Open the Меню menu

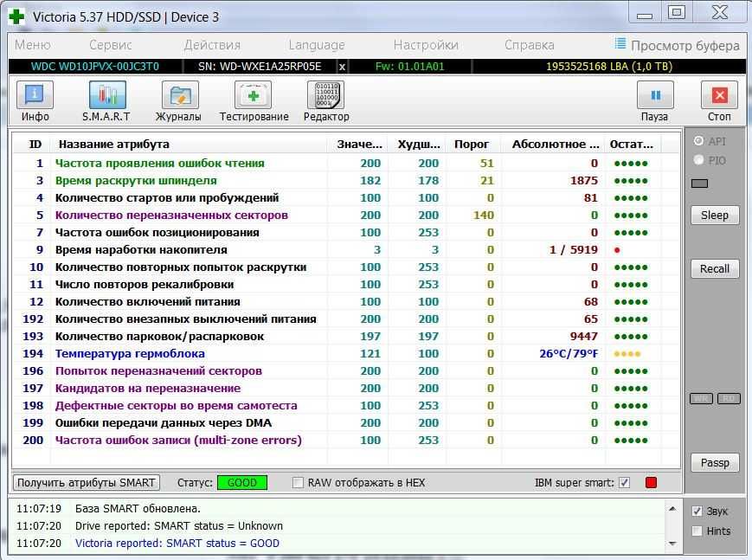click(x=33, y=45)
